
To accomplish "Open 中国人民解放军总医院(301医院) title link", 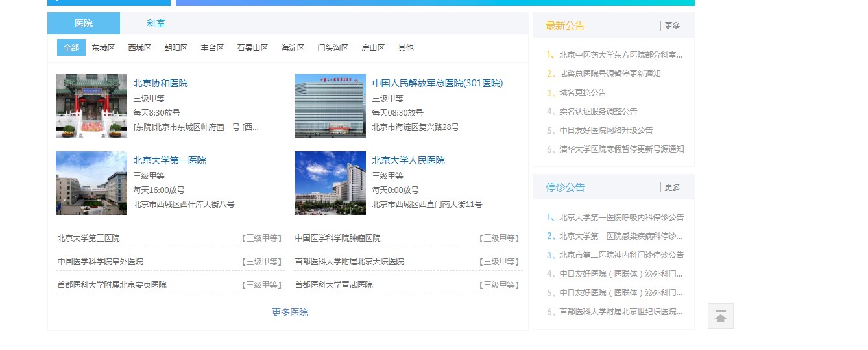I will click(x=437, y=83).
